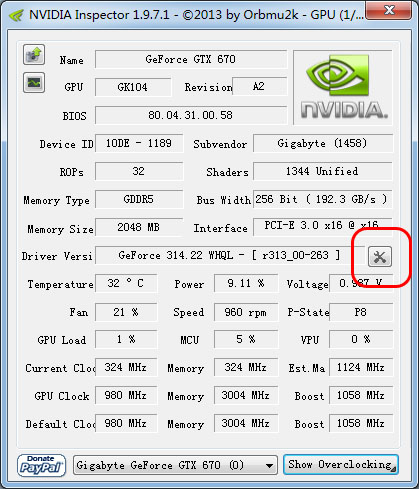Select BIOS version 80.04.31.00.58
The width and height of the screenshot is (419, 489).
[191, 115]
